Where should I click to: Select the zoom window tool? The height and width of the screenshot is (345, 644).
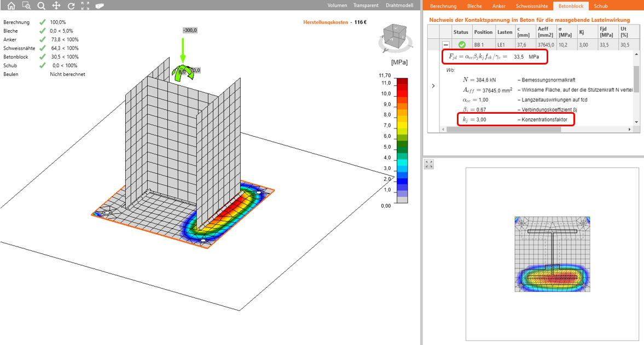pos(26,6)
